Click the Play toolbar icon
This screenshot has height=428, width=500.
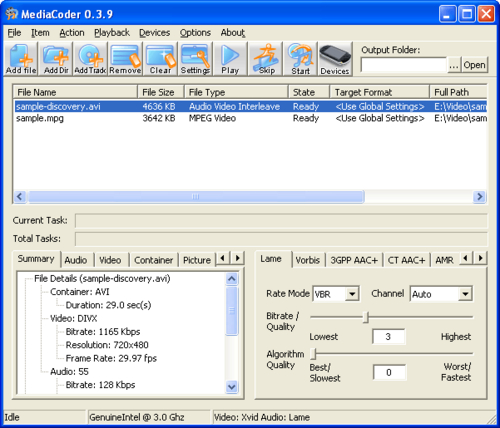pos(230,59)
